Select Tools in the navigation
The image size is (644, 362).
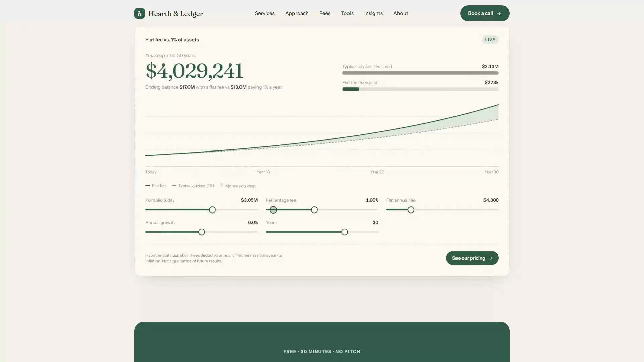[347, 13]
